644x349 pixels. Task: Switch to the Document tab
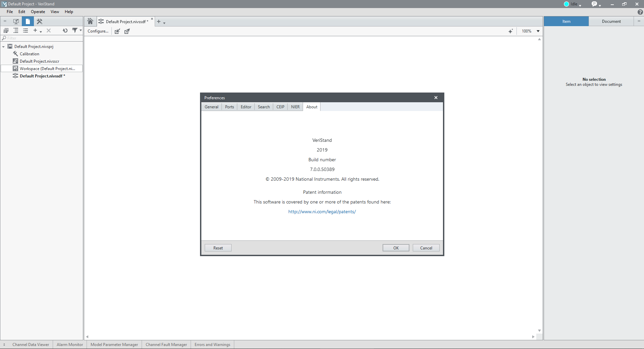point(611,21)
